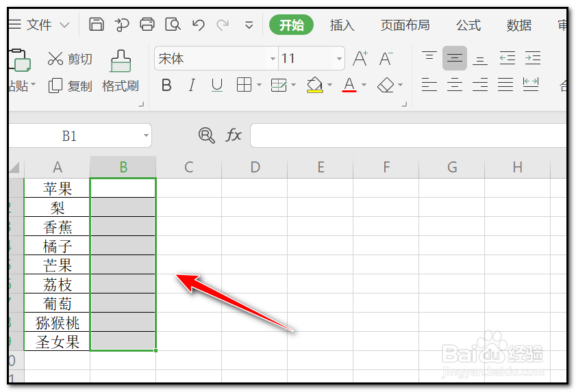Select cell containing 香蕉
576x392 pixels.
58,226
